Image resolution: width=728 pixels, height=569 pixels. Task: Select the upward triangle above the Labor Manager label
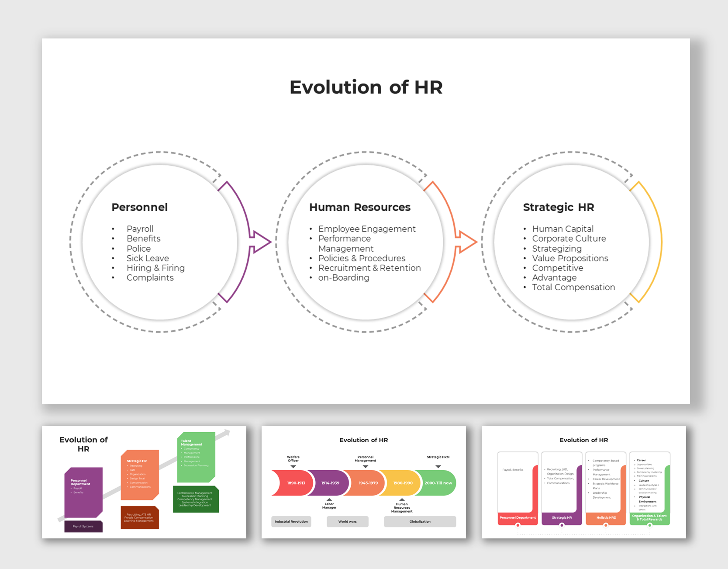329,500
